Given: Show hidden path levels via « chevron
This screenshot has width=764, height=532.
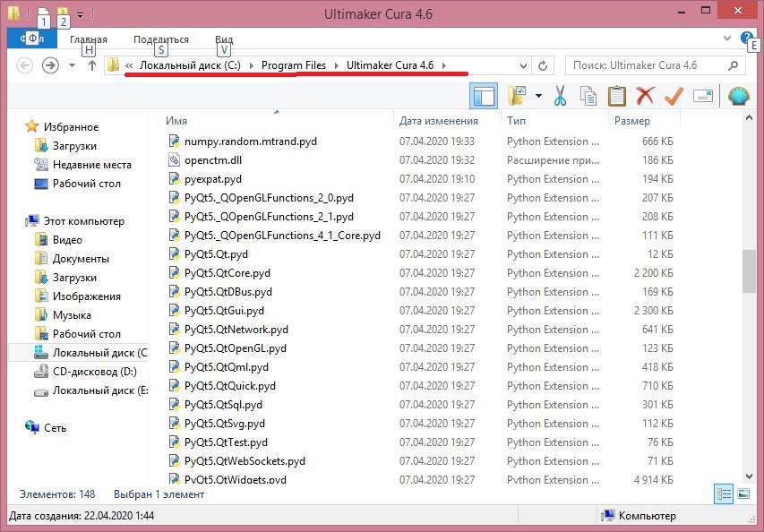Looking at the screenshot, I should coord(129,65).
